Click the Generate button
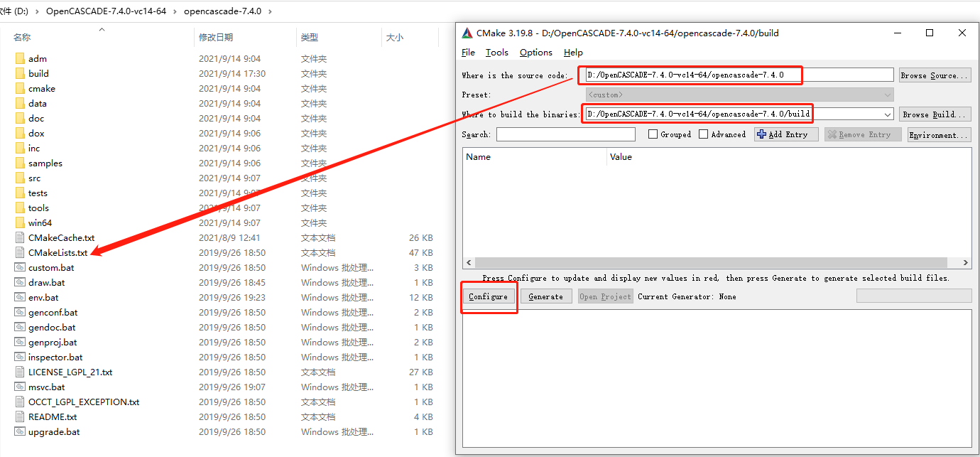The image size is (980, 457). click(546, 296)
